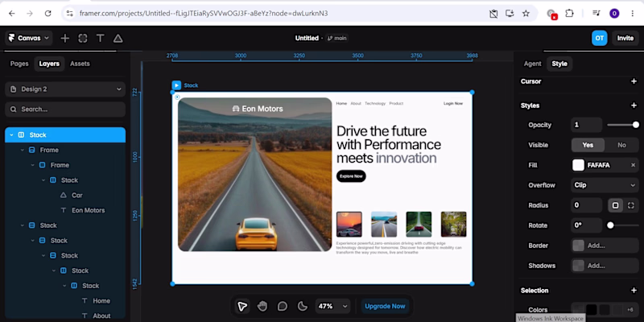This screenshot has height=322, width=644.
Task: Click the browser address bar URL
Action: 204,14
